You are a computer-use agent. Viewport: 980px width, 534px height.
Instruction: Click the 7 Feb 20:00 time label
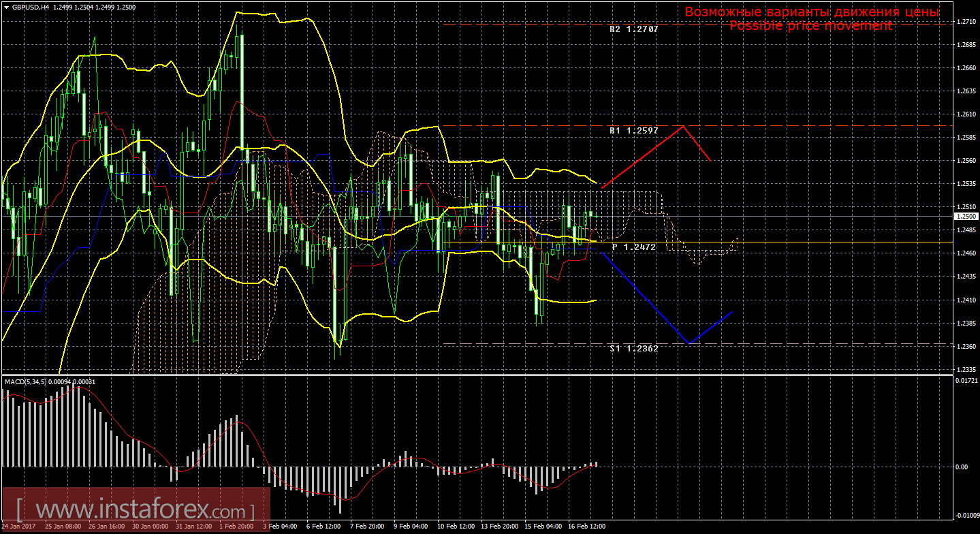(368, 527)
